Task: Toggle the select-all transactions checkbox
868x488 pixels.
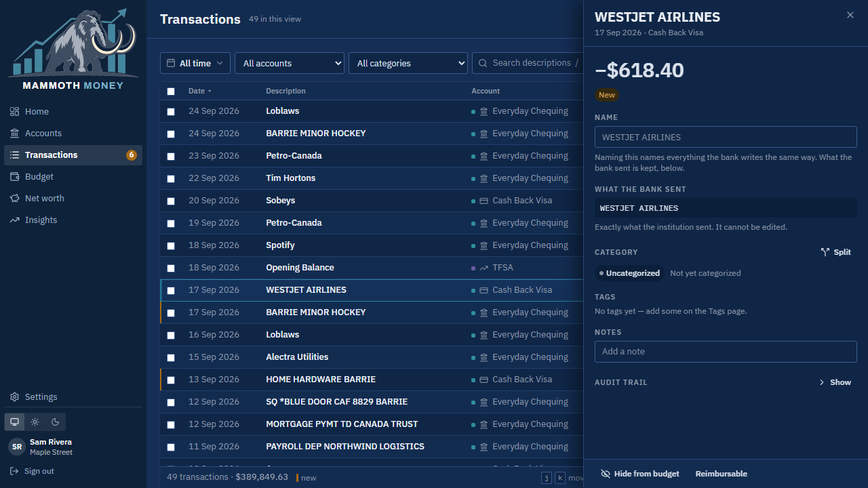Action: pos(171,91)
